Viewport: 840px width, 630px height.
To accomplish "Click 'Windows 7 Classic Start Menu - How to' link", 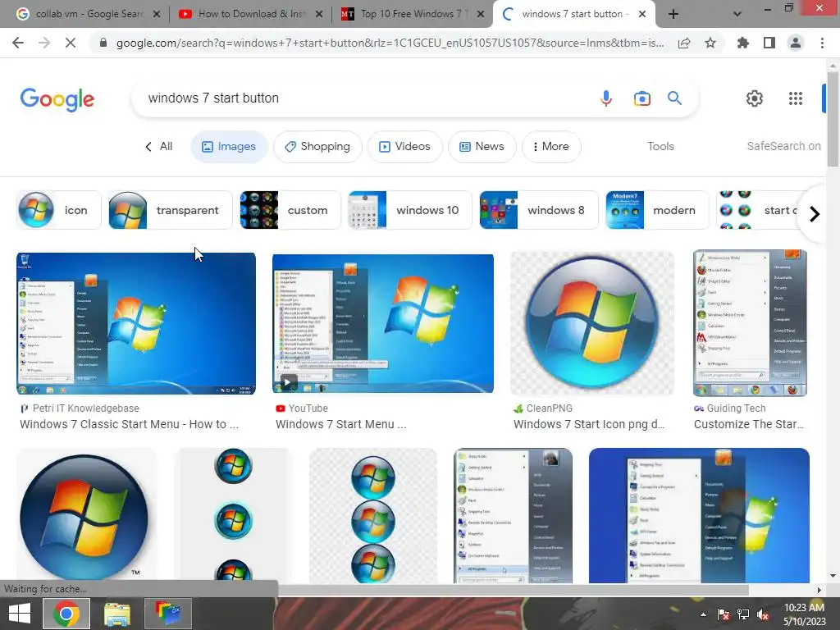I will [x=129, y=424].
